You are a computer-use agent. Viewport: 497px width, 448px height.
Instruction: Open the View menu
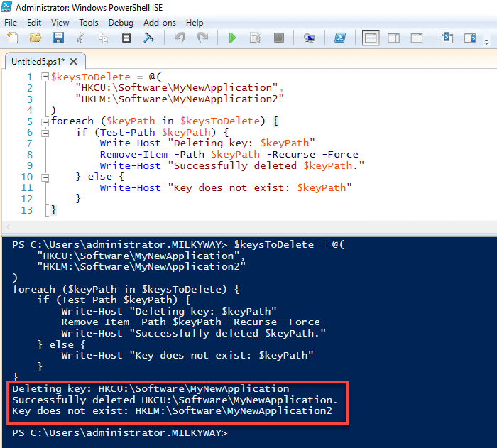60,23
